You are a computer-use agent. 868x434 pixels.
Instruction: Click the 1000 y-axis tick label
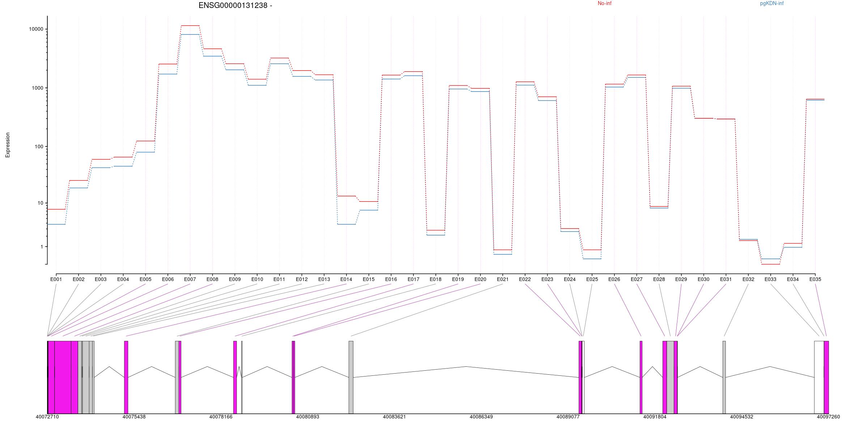37,88
